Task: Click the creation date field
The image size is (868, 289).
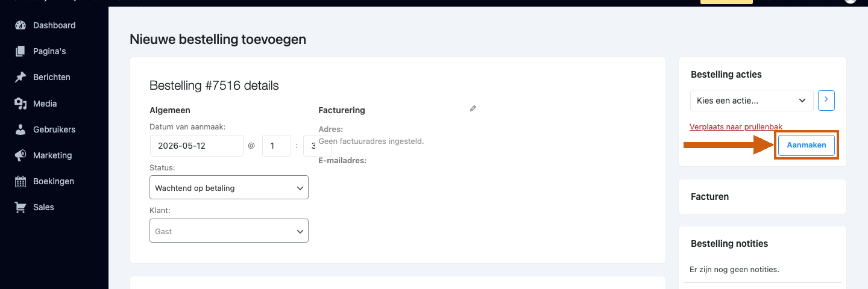Action: pos(197,146)
